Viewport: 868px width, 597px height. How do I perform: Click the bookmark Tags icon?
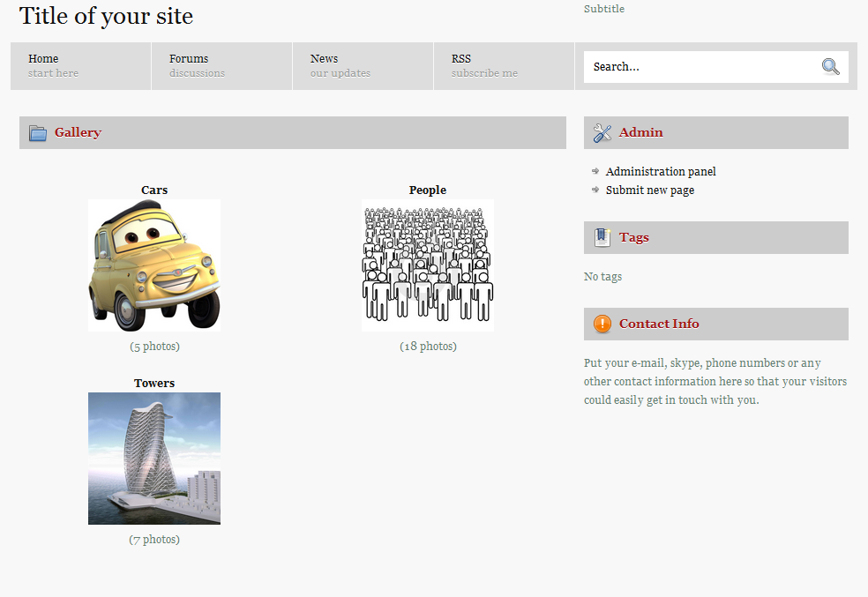(x=602, y=237)
